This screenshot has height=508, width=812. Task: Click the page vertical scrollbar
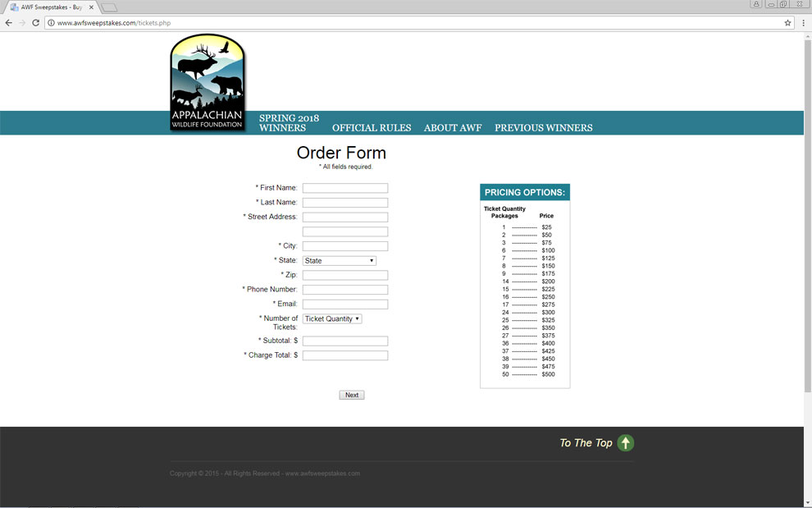click(x=807, y=246)
